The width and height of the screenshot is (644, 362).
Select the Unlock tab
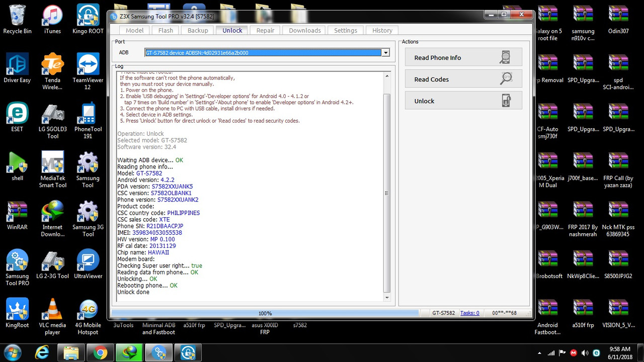click(232, 30)
